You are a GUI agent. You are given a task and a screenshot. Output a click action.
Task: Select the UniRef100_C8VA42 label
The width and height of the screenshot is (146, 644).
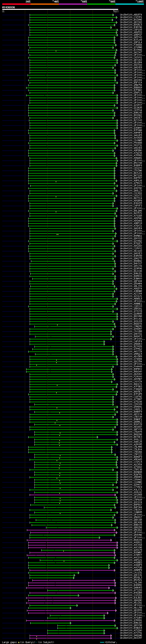[x=131, y=480]
